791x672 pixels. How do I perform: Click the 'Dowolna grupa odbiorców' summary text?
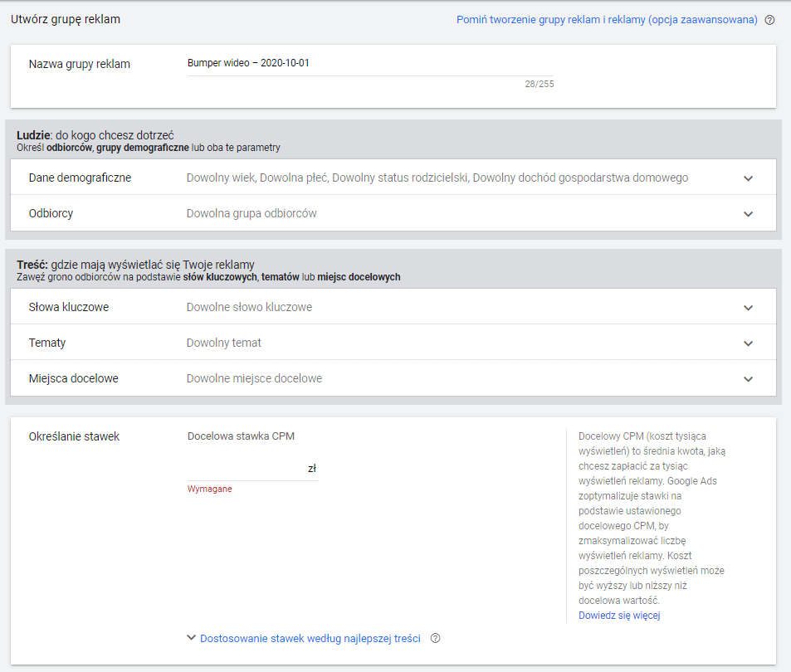click(x=251, y=213)
